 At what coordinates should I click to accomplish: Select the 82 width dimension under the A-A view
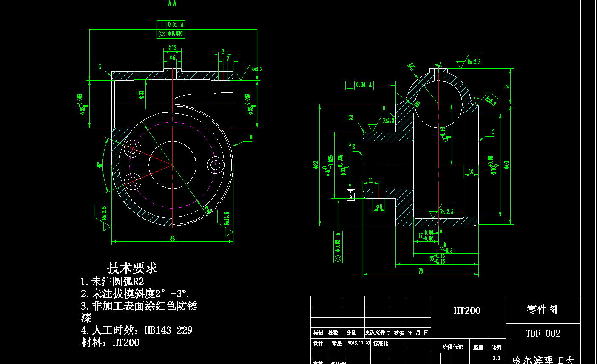tap(172, 239)
